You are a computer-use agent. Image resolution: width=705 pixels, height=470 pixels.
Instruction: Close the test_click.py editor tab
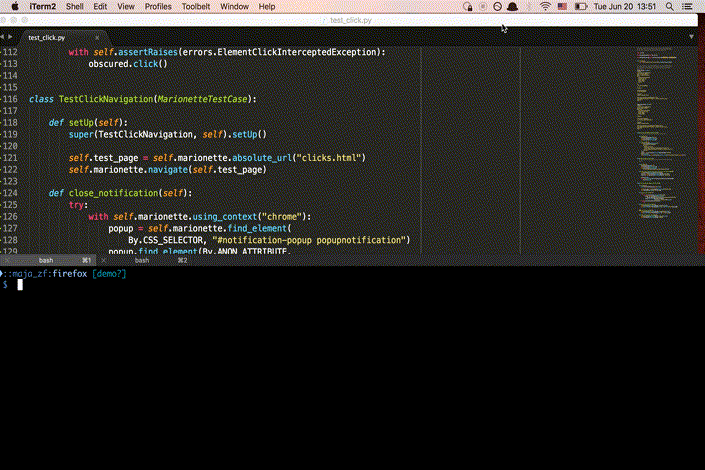click(97, 38)
